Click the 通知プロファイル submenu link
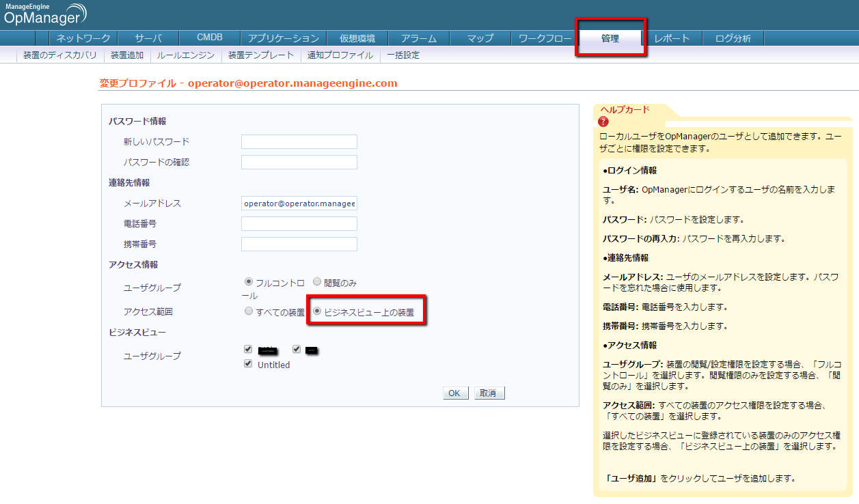 pos(340,55)
